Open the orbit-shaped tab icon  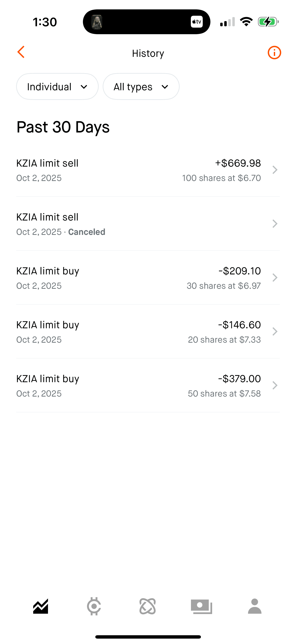click(148, 606)
